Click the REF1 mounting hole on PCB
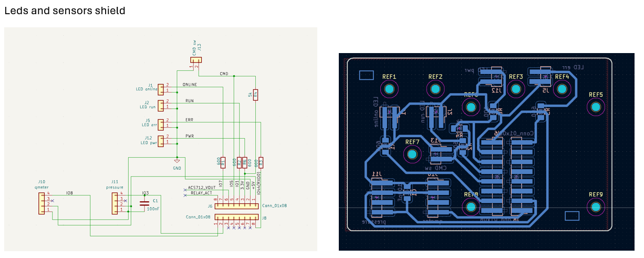 [389, 90]
